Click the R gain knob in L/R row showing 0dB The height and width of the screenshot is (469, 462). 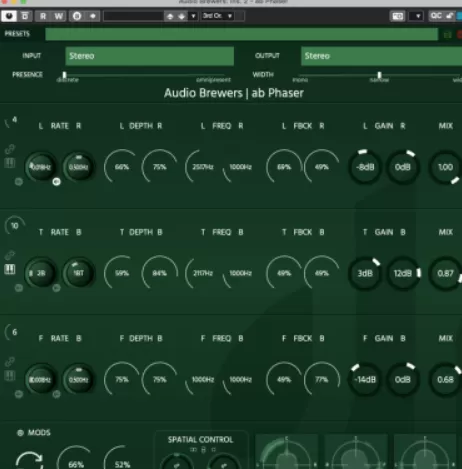(x=403, y=167)
